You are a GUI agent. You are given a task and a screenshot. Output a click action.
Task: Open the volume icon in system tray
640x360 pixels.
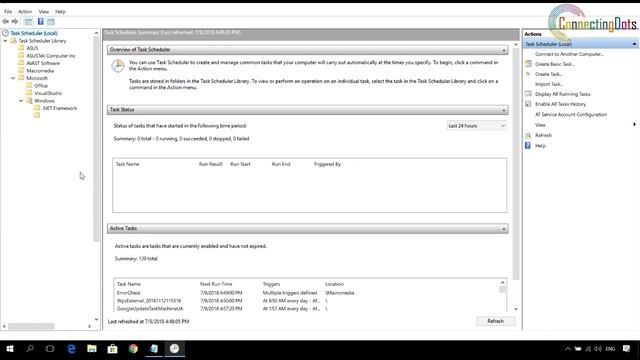[598, 349]
